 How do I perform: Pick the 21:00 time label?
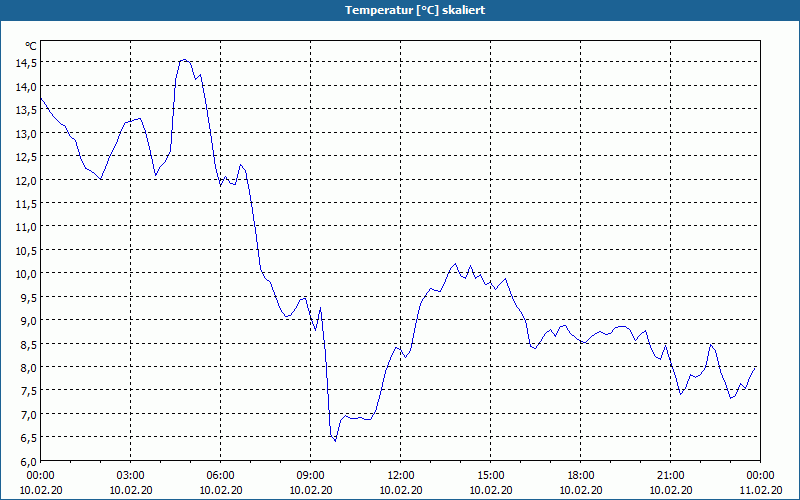click(670, 476)
